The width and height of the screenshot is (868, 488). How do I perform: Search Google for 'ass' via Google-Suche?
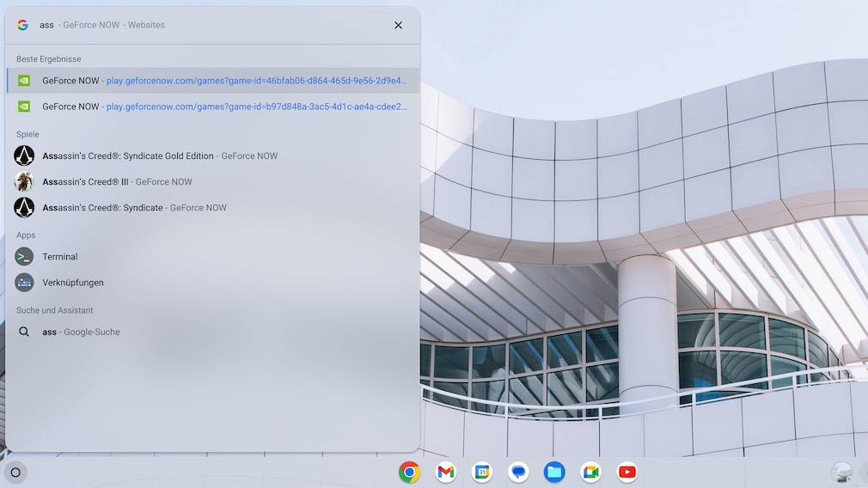(81, 332)
